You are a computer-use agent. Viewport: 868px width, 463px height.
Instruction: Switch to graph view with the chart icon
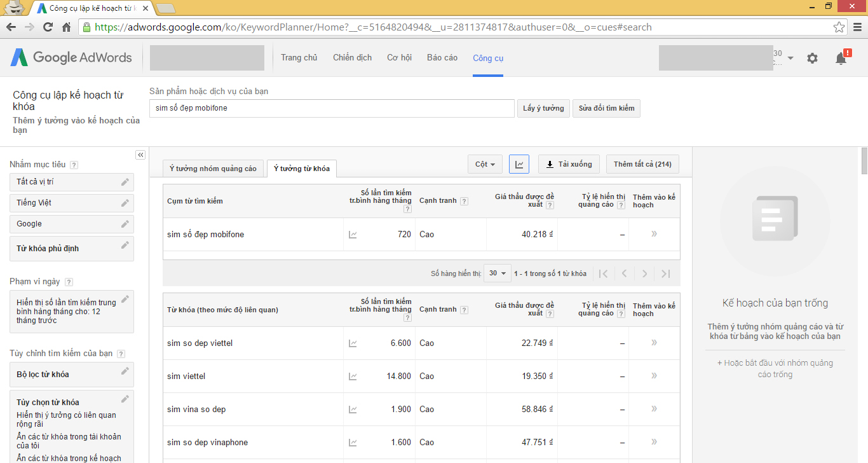point(519,164)
